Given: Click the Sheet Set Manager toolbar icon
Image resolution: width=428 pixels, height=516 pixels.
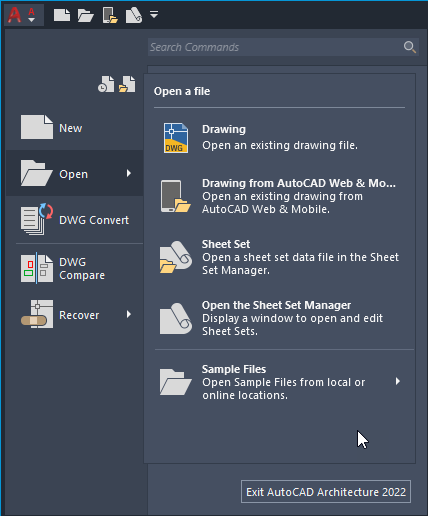Looking at the screenshot, I should point(134,15).
